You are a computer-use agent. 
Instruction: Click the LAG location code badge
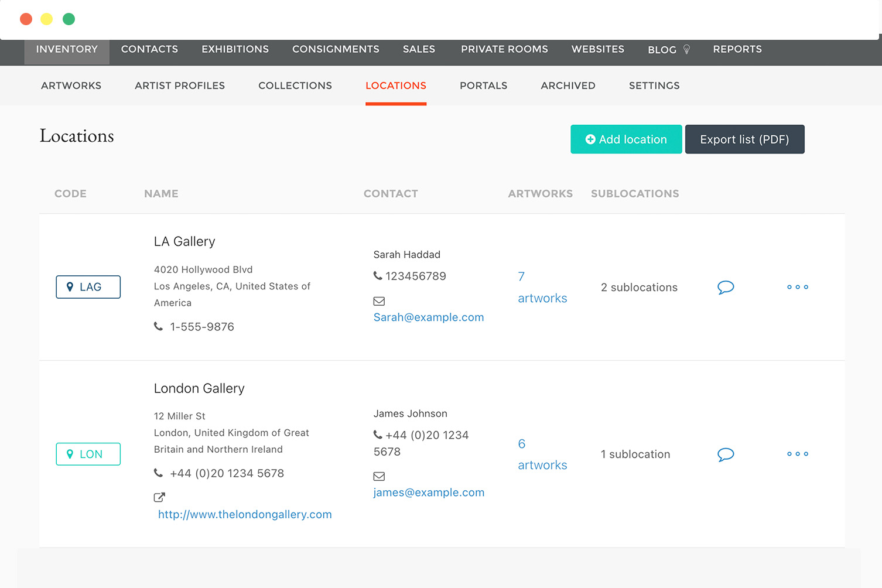click(x=88, y=287)
